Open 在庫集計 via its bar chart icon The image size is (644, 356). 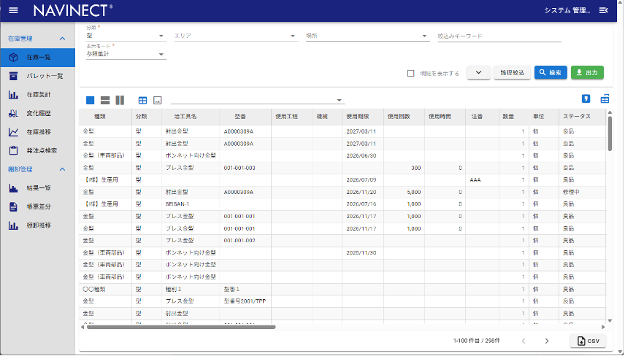pyautogui.click(x=14, y=95)
